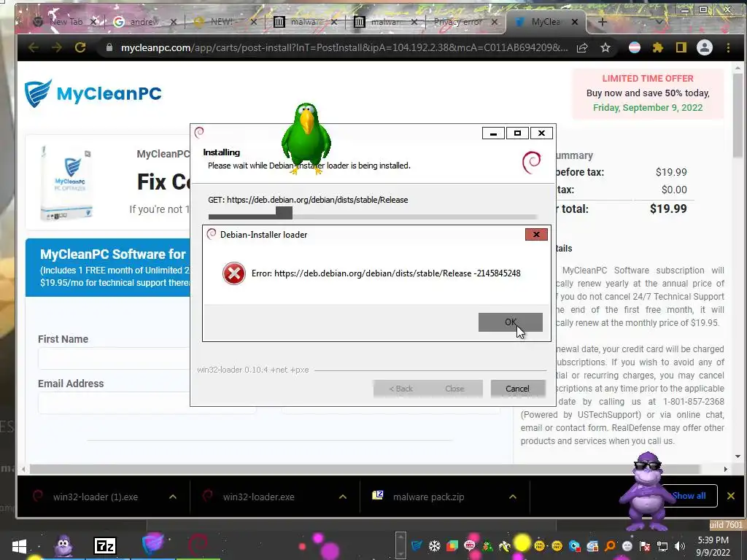Viewport: 747px width, 560px height.
Task: Expand options for win32-loader.exe download
Action: pyautogui.click(x=343, y=497)
